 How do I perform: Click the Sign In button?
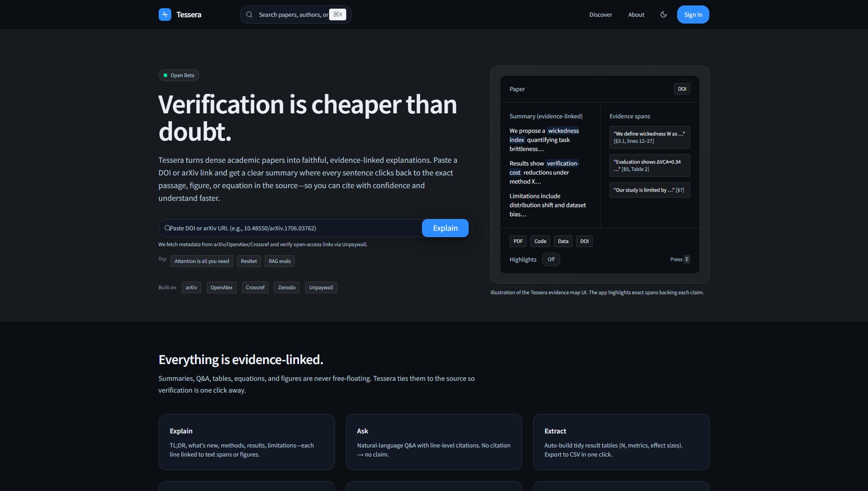(x=693, y=15)
